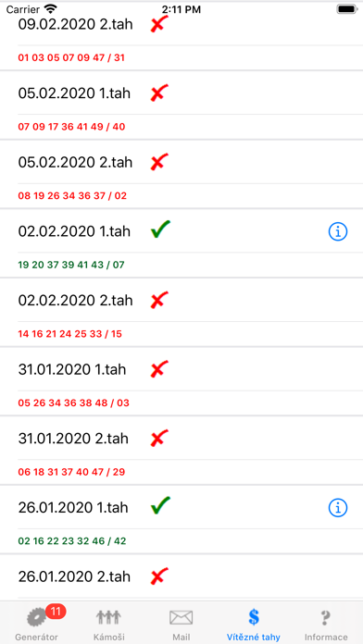Select the Vítězné tahy dollar icon
363x644 pixels.
click(x=254, y=617)
